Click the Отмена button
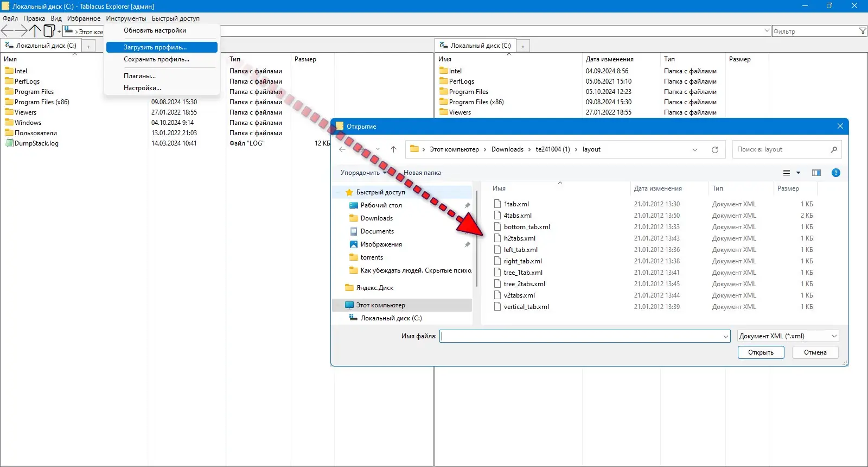 point(815,352)
